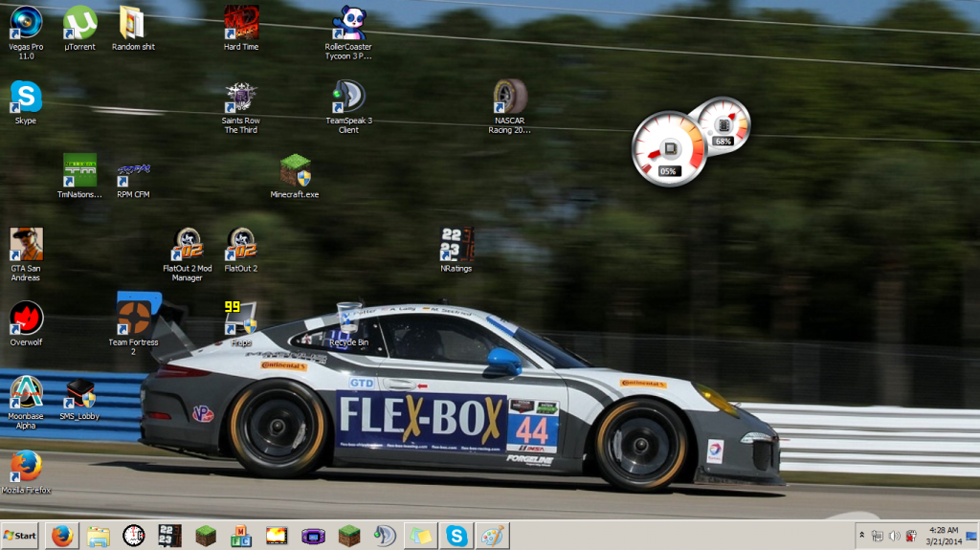Open Windows Explorer from the taskbar
The image size is (980, 550).
tap(99, 536)
